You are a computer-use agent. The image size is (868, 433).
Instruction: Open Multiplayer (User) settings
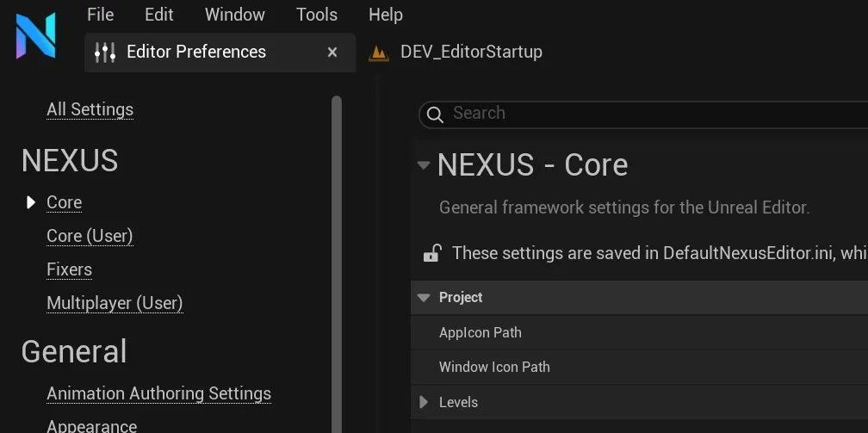pos(115,303)
